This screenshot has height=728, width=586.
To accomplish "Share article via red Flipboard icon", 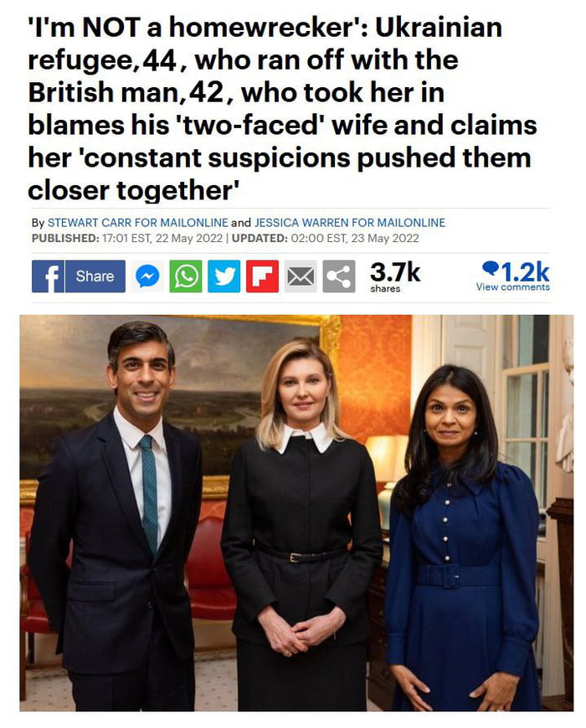I will point(262,276).
